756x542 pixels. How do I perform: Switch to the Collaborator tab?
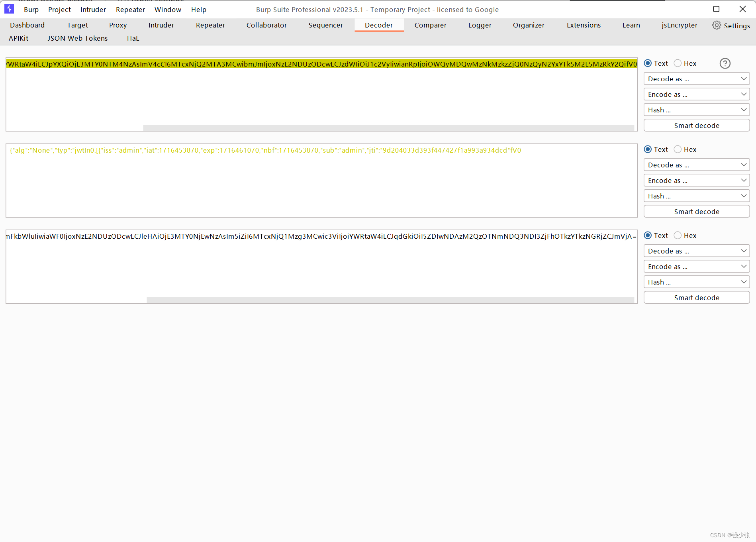[x=266, y=25]
